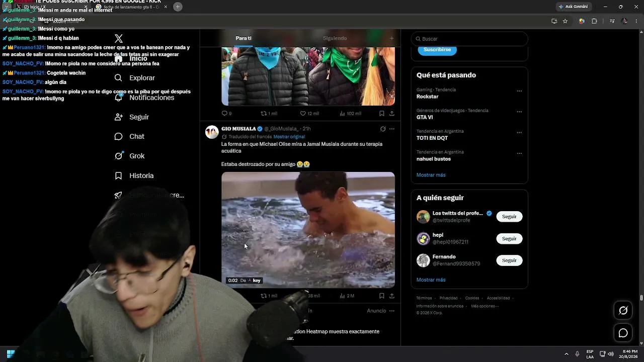Viewport: 644px width, 362px height.
Task: Open a new browser tab
Action: coord(178,7)
